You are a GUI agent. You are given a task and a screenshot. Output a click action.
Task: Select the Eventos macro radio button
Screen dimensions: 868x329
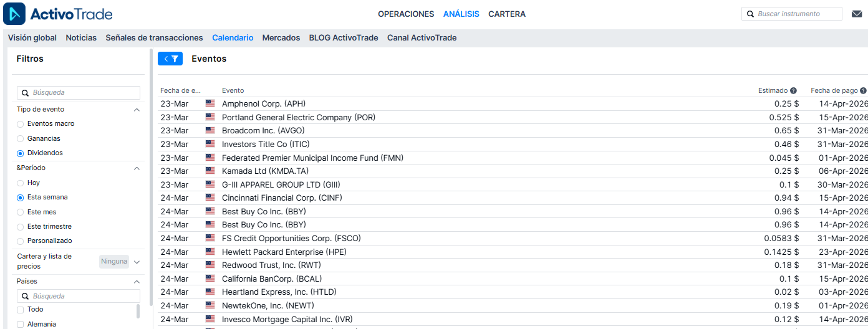coord(21,124)
